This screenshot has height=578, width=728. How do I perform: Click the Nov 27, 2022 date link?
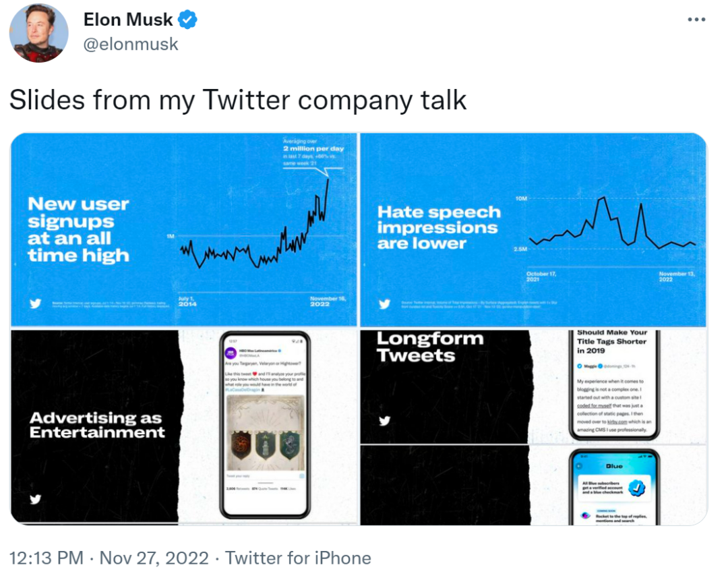pos(155,558)
